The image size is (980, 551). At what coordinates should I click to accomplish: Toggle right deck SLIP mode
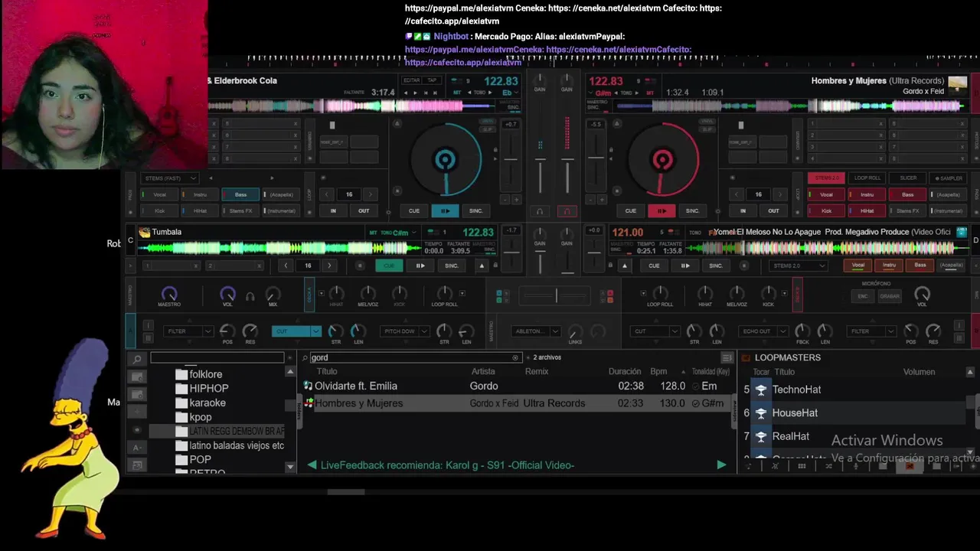(x=708, y=128)
